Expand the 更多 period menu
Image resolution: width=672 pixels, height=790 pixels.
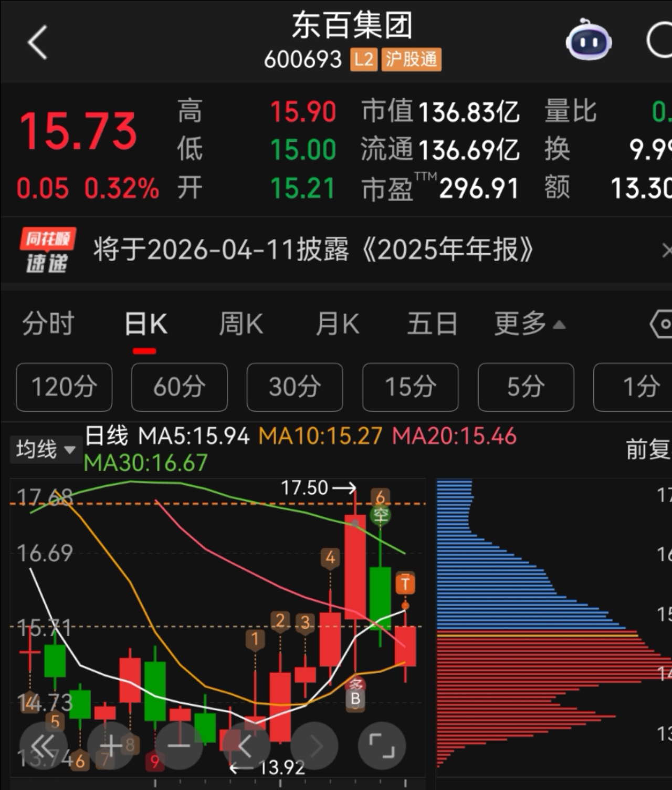pos(529,324)
